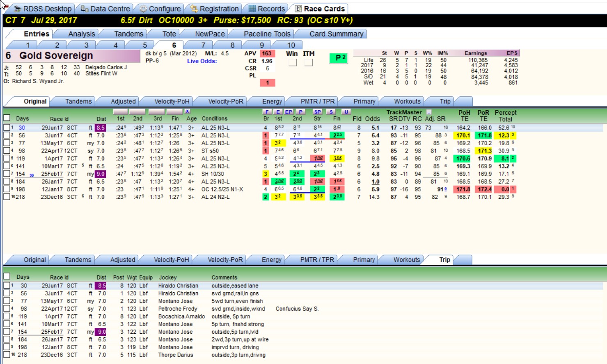
Task: Click the horse name Gold Sovereign
Action: 56,55
